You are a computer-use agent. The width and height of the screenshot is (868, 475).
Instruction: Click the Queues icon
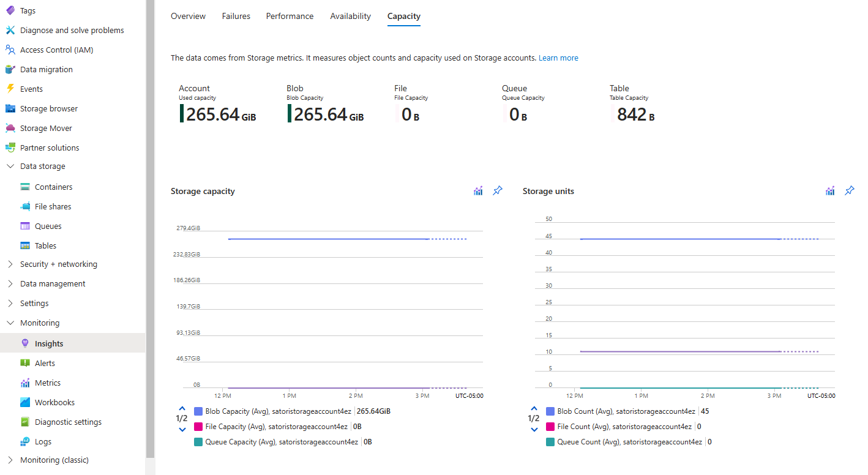25,226
